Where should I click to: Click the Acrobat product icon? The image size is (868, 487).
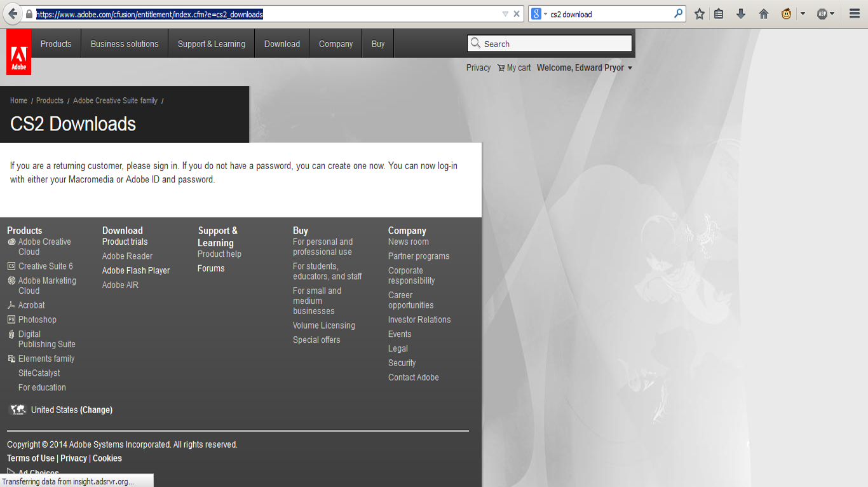(11, 305)
